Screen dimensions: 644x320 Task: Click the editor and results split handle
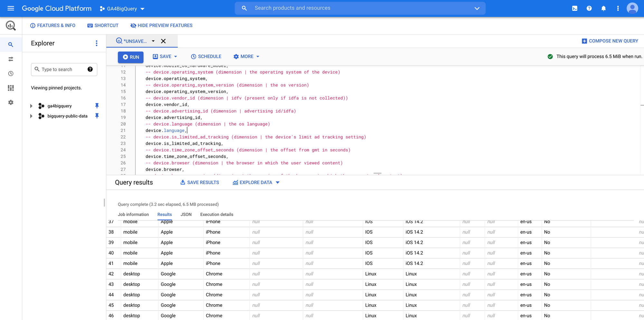pyautogui.click(x=377, y=174)
